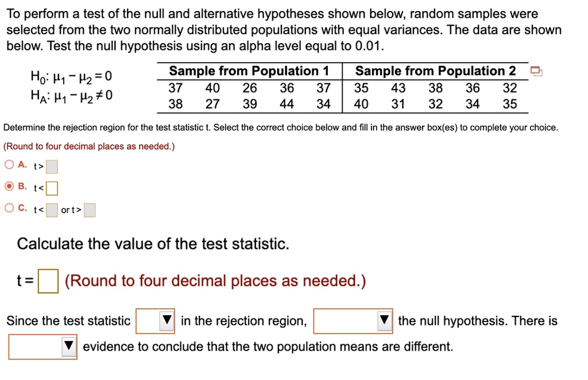Open the dropdown before 'the null hypothesis'

[x=353, y=321]
